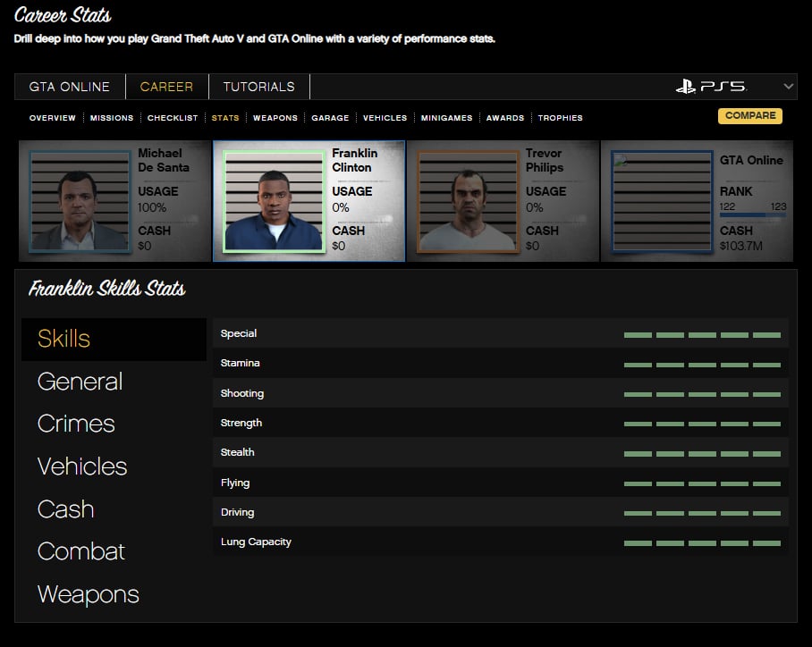Open the MISSIONS section

pyautogui.click(x=112, y=118)
